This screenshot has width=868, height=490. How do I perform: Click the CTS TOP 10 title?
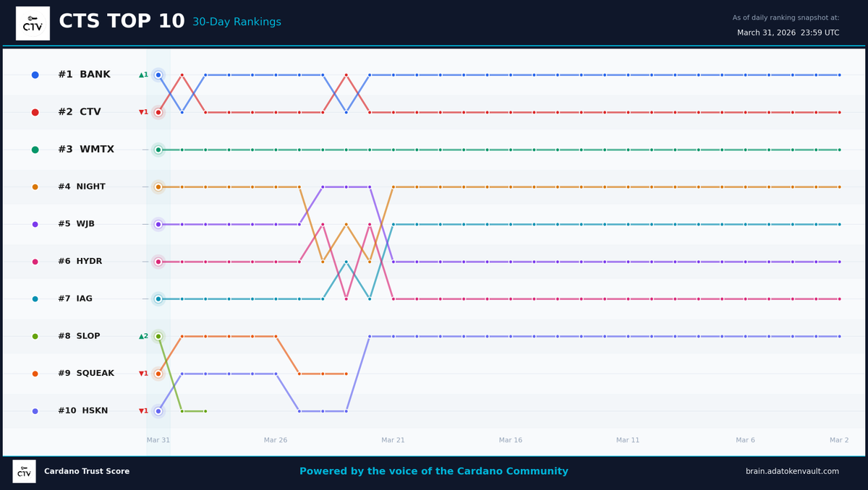click(122, 22)
